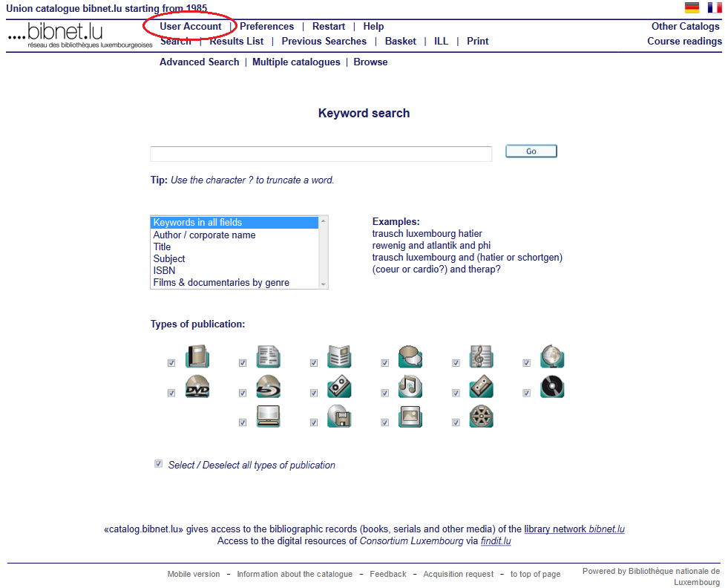728x588 pixels.
Task: Uncheck the DVD type checkbox
Action: click(x=171, y=393)
